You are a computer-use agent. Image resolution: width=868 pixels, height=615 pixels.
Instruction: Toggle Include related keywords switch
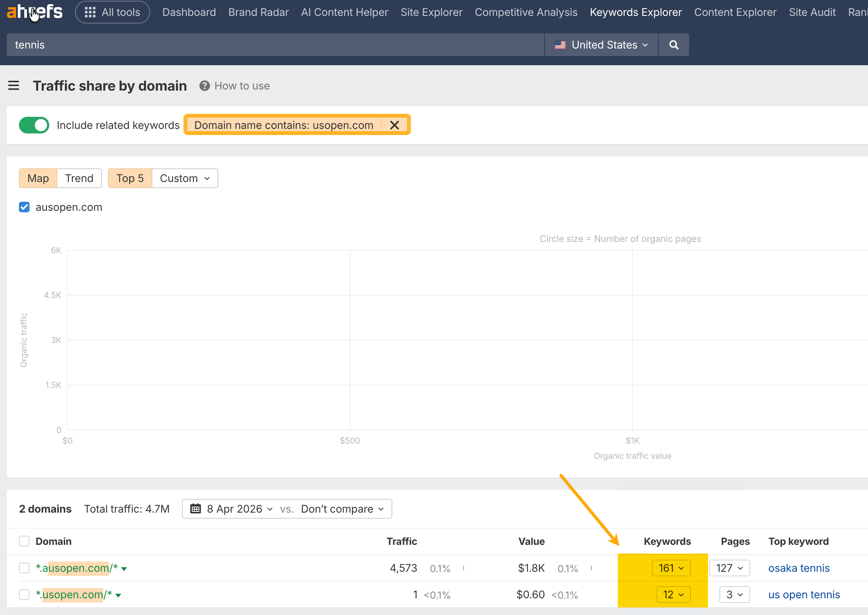34,125
